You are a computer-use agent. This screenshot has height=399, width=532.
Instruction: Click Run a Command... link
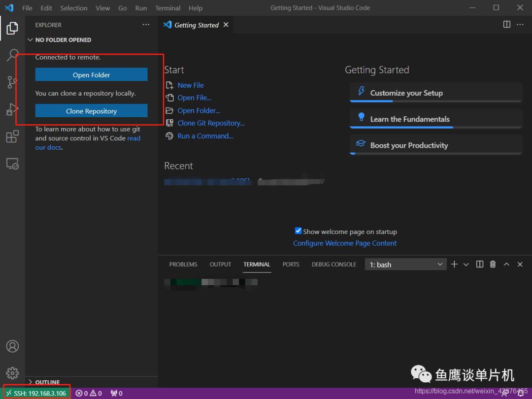click(205, 136)
